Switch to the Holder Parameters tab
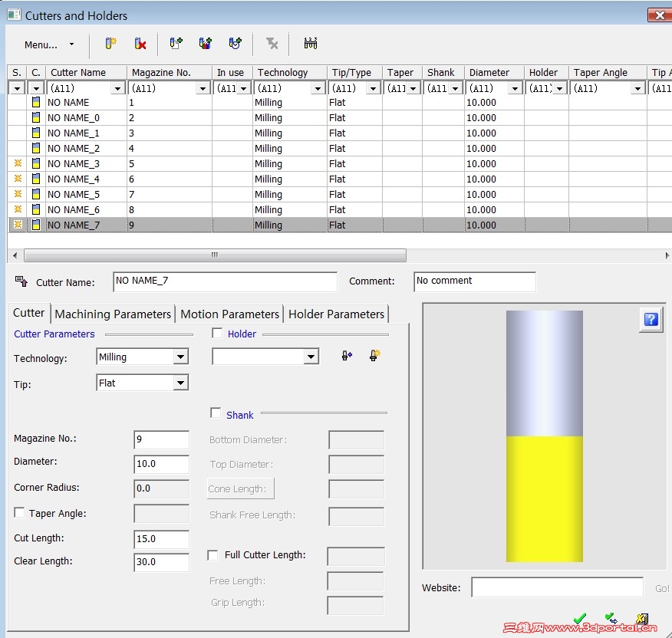672x638 pixels. tap(337, 314)
